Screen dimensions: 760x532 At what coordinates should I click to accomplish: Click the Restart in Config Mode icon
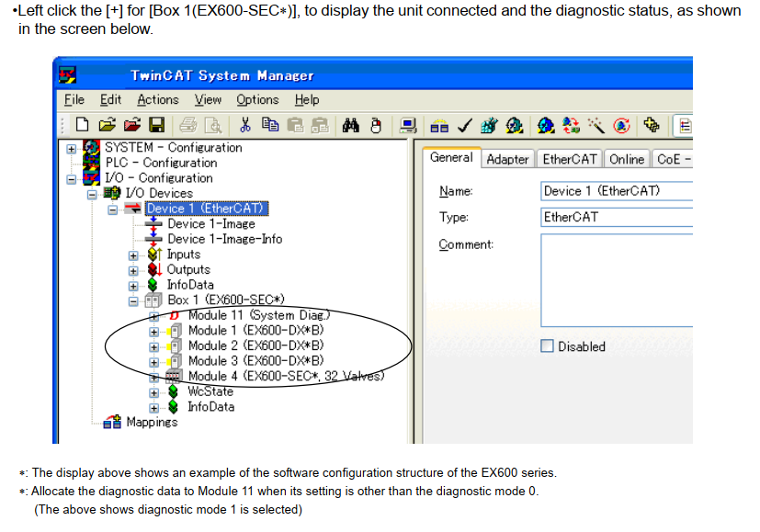click(x=546, y=126)
